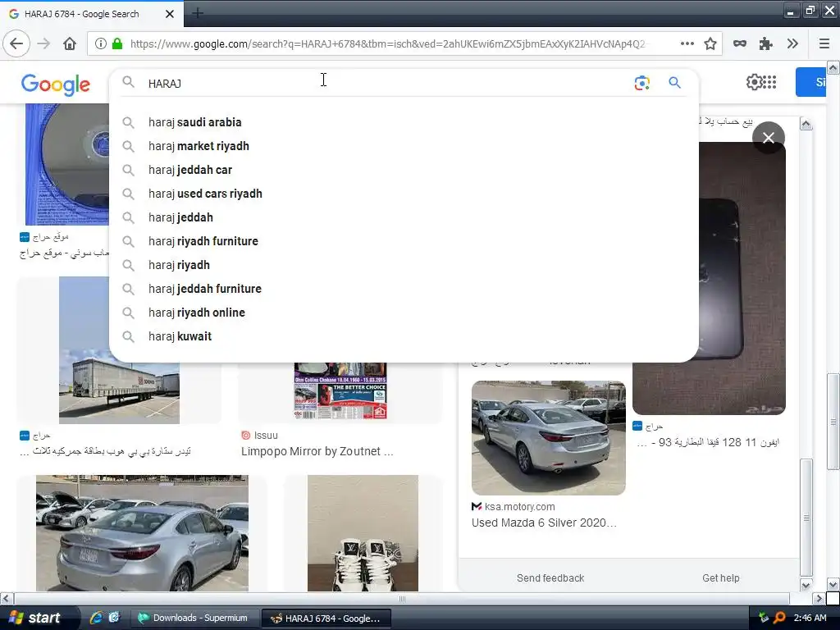Open the browser home page
This screenshot has width=840, height=630.
point(70,43)
